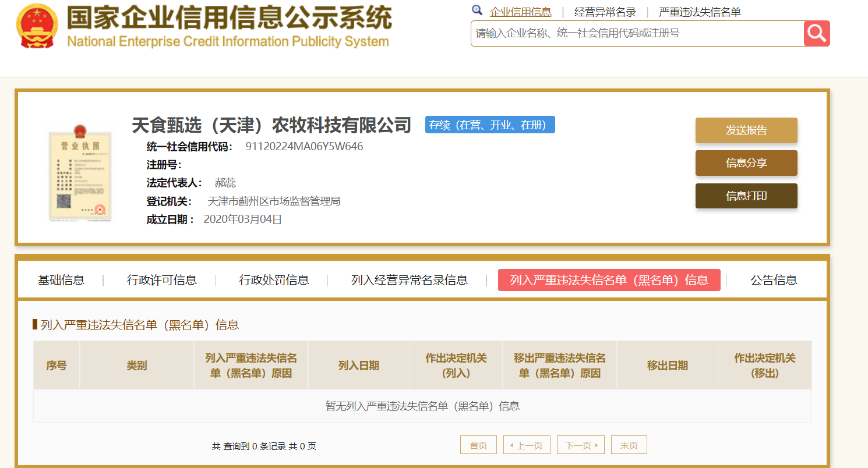Click the small magnifier icon beside 企业信用信息
The width and height of the screenshot is (868, 468).
[x=477, y=10]
